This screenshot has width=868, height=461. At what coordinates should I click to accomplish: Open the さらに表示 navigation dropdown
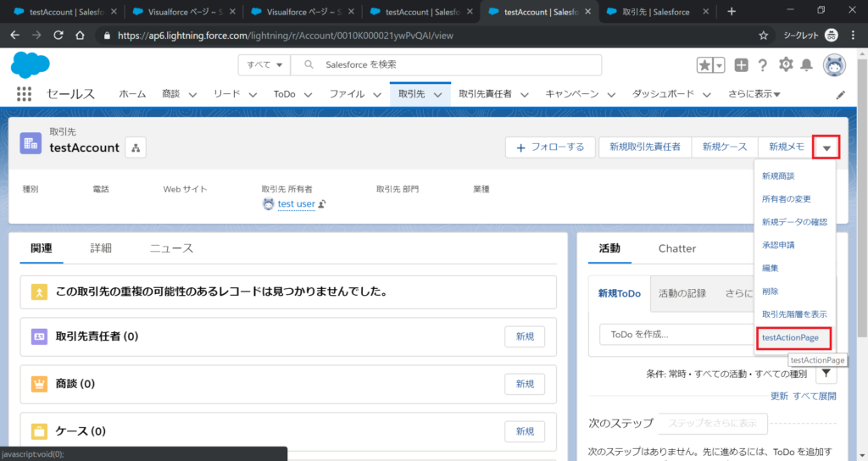click(x=754, y=94)
